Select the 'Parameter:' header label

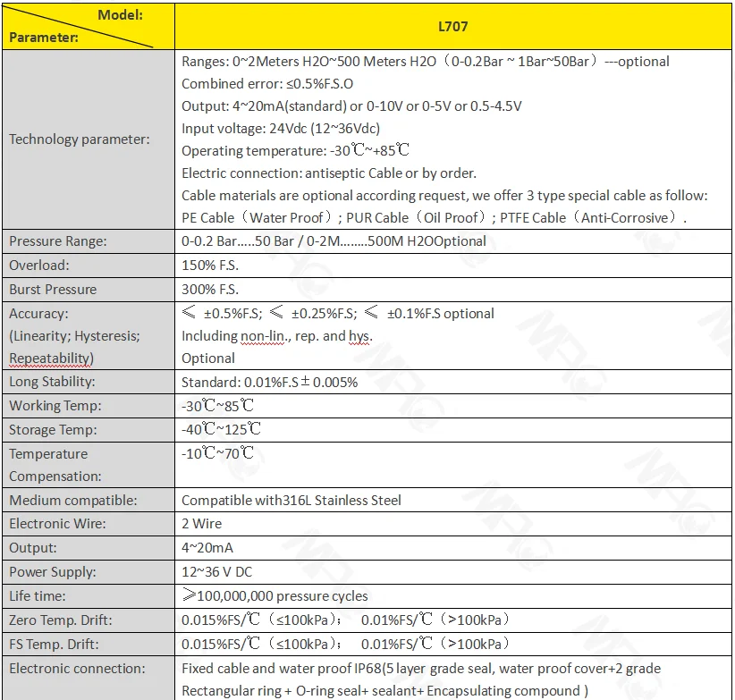(44, 38)
